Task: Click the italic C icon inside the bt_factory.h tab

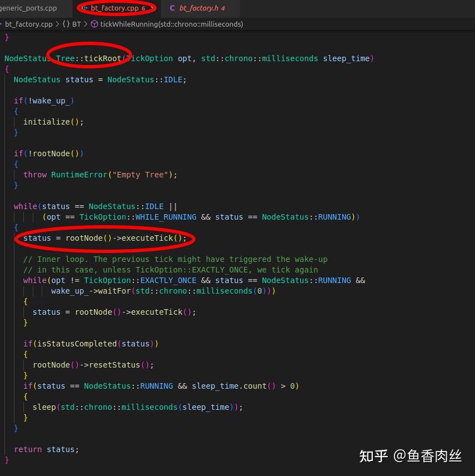Action: 172,8
